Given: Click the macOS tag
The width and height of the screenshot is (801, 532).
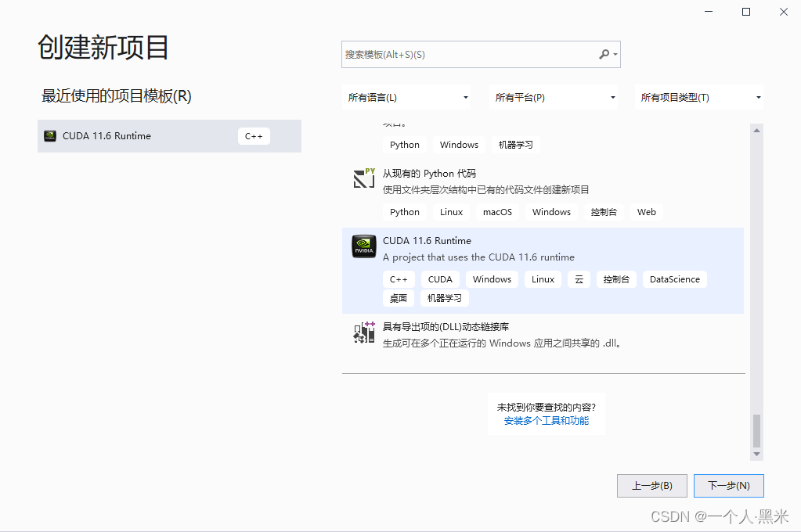Looking at the screenshot, I should pyautogui.click(x=497, y=212).
